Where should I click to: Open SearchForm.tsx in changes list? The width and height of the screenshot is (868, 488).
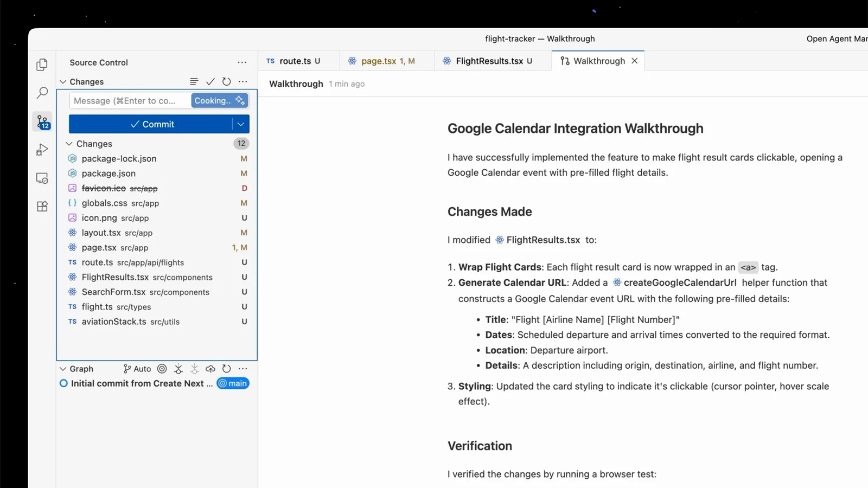(157, 292)
